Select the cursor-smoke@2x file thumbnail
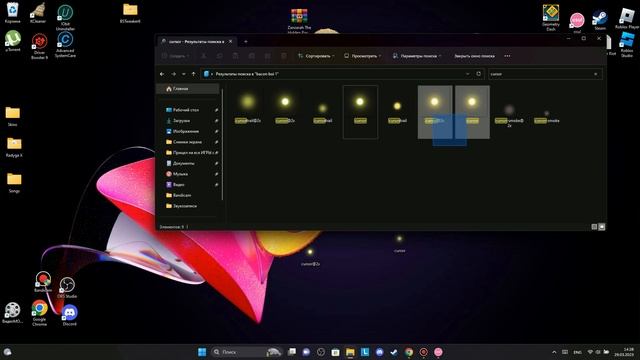The width and height of the screenshot is (640, 360). 509,109
